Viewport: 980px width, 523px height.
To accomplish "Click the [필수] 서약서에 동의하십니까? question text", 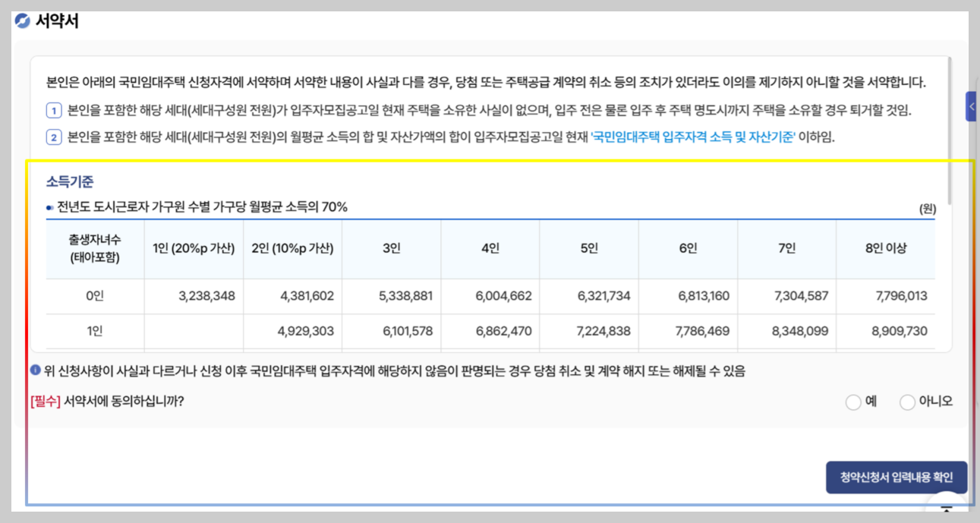I will click(x=107, y=402).
